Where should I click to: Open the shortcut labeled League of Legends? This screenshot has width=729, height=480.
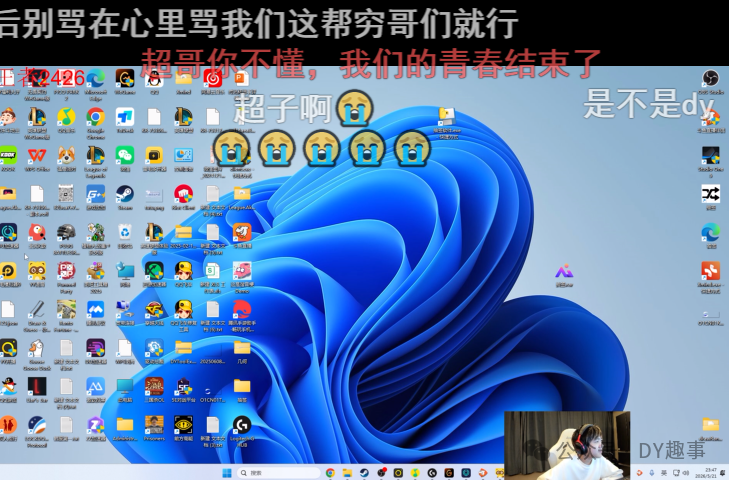96,162
